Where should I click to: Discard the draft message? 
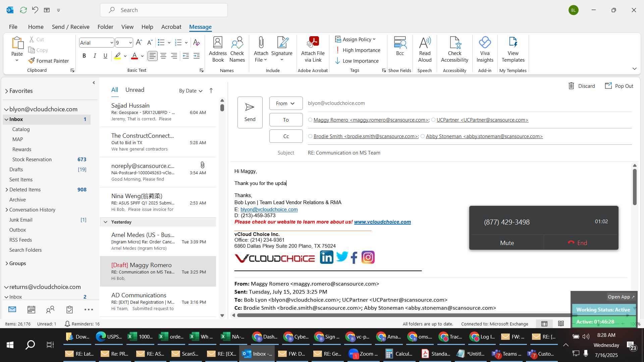click(582, 86)
